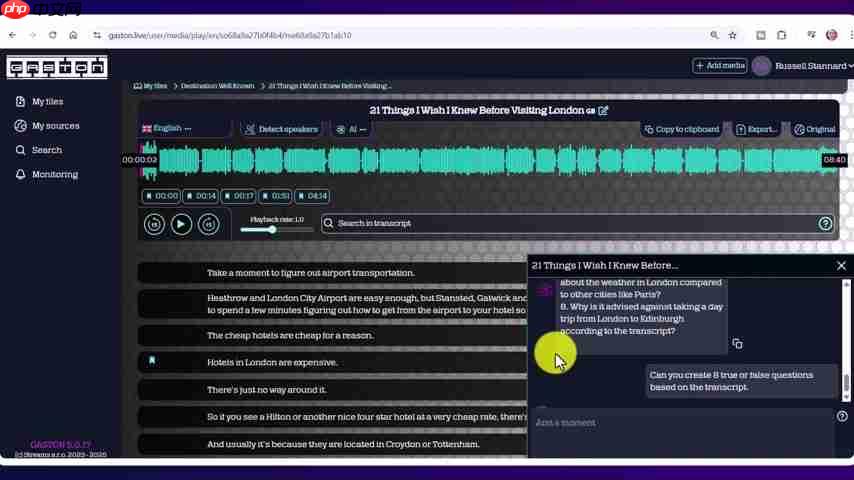Select transcript line starting 'Heathrow and London City Airport'
This screenshot has width=854, height=480.
pos(332,305)
